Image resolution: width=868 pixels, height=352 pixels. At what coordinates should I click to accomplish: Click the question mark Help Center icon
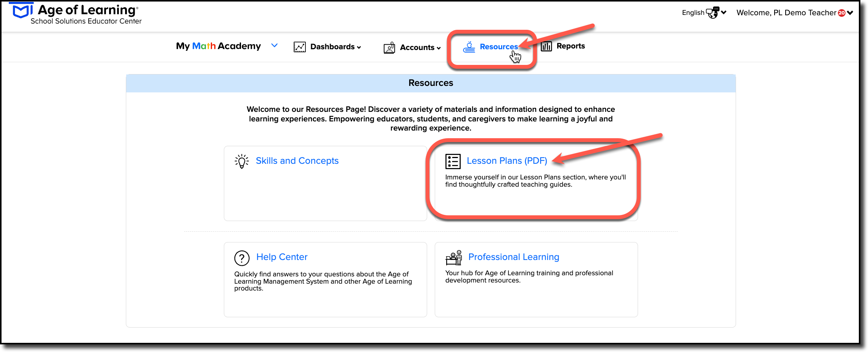tap(242, 258)
